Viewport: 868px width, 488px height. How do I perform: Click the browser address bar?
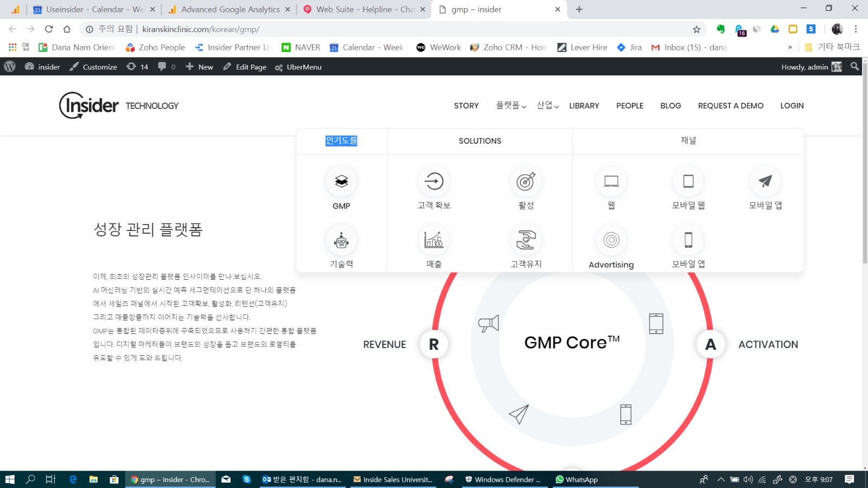[380, 29]
